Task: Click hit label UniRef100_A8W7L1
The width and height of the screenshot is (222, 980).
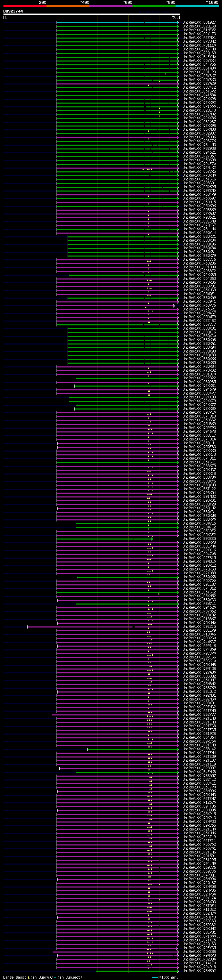Action: pyautogui.click(x=199, y=604)
